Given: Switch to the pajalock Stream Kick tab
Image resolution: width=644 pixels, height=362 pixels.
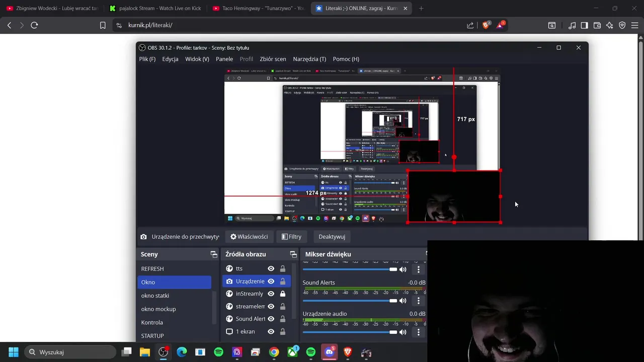Looking at the screenshot, I should [155, 8].
